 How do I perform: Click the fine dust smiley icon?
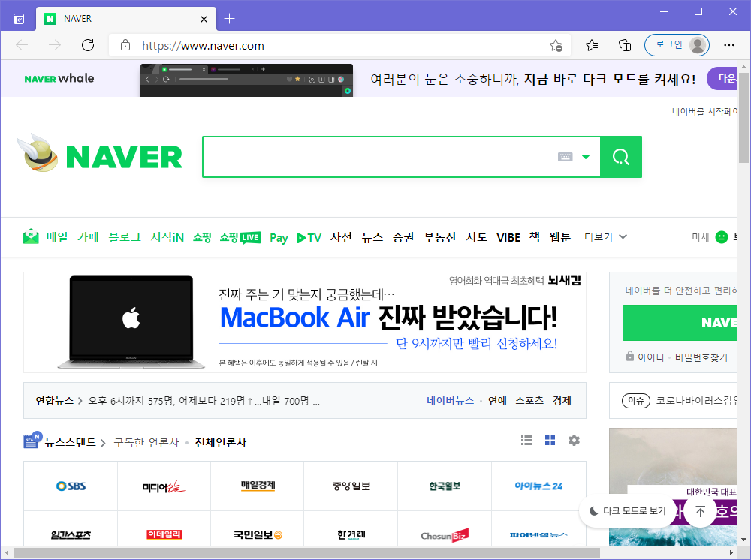[x=721, y=237]
